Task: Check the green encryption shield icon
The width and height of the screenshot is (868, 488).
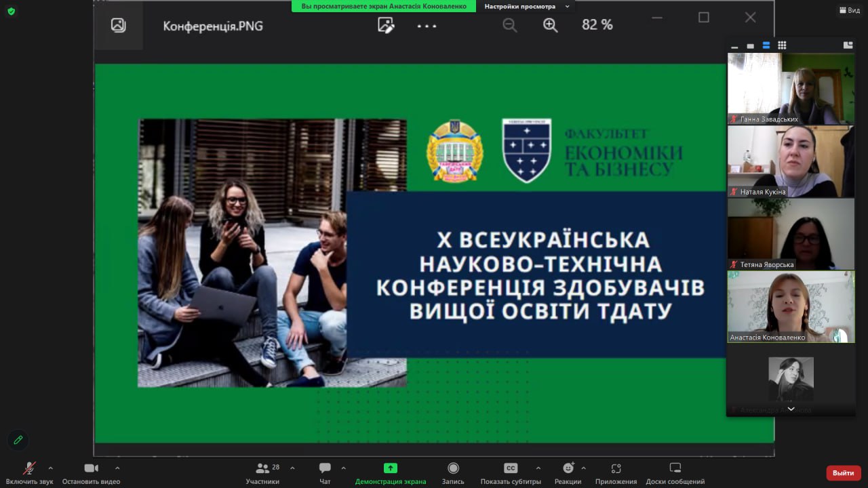Action: 11,11
